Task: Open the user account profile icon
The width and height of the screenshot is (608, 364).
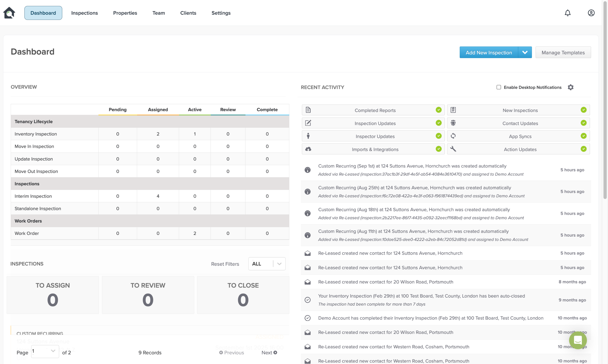Action: click(591, 13)
